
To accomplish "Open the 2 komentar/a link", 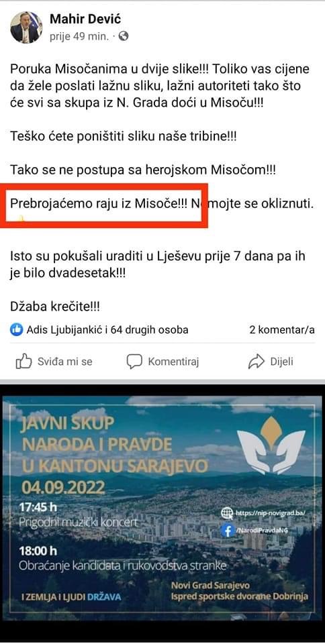I will click(282, 329).
